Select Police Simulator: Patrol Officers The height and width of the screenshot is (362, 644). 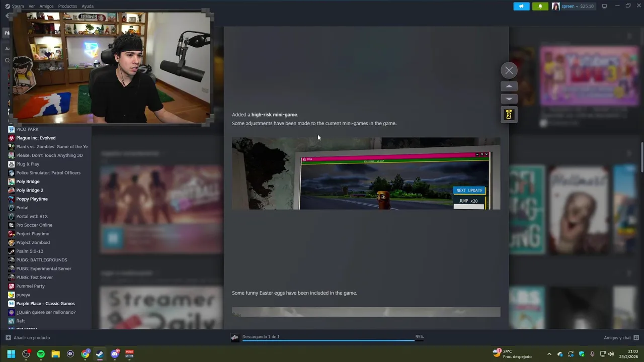pyautogui.click(x=49, y=172)
